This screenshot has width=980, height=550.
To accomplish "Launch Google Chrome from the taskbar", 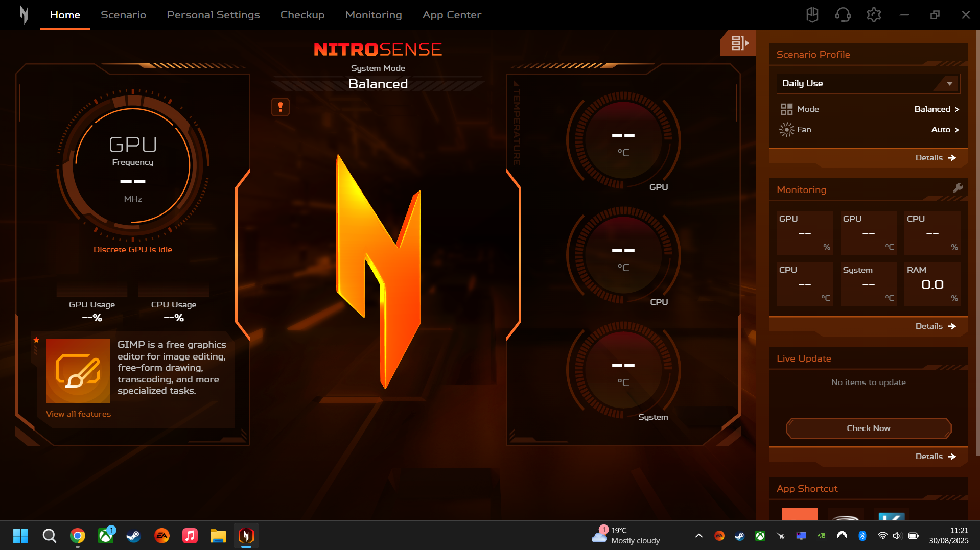I will click(78, 536).
